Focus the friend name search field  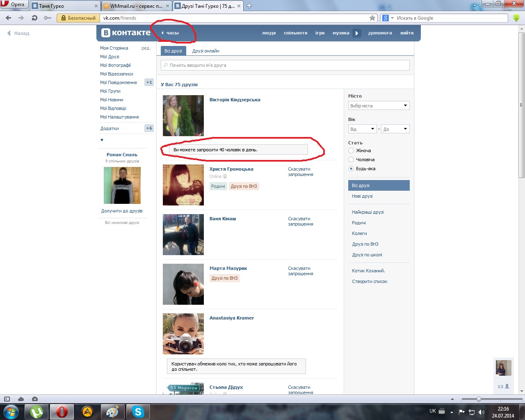click(x=285, y=65)
